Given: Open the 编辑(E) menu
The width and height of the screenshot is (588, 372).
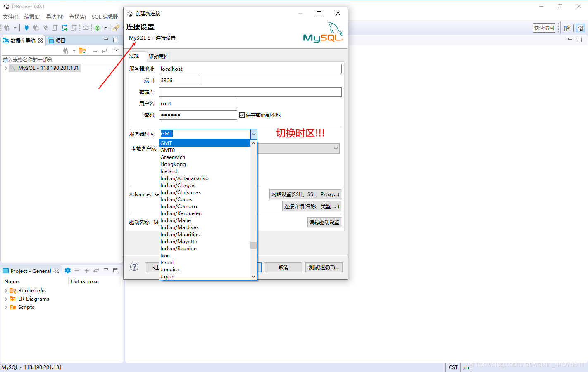Looking at the screenshot, I should [x=32, y=17].
